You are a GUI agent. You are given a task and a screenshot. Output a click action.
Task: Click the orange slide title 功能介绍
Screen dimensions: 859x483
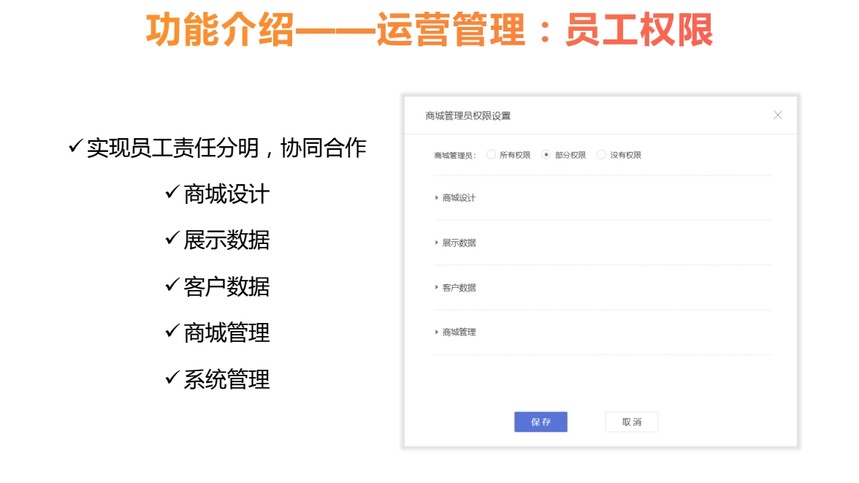220,30
